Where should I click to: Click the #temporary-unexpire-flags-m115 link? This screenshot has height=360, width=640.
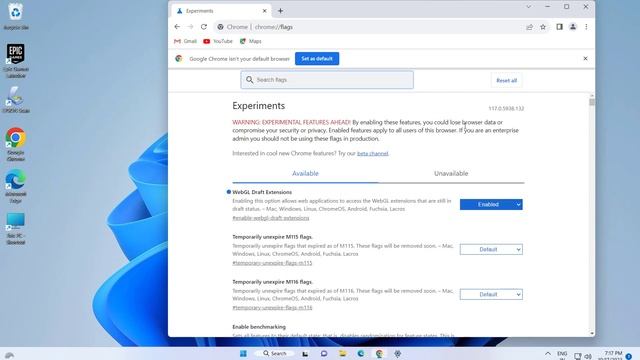272,263
